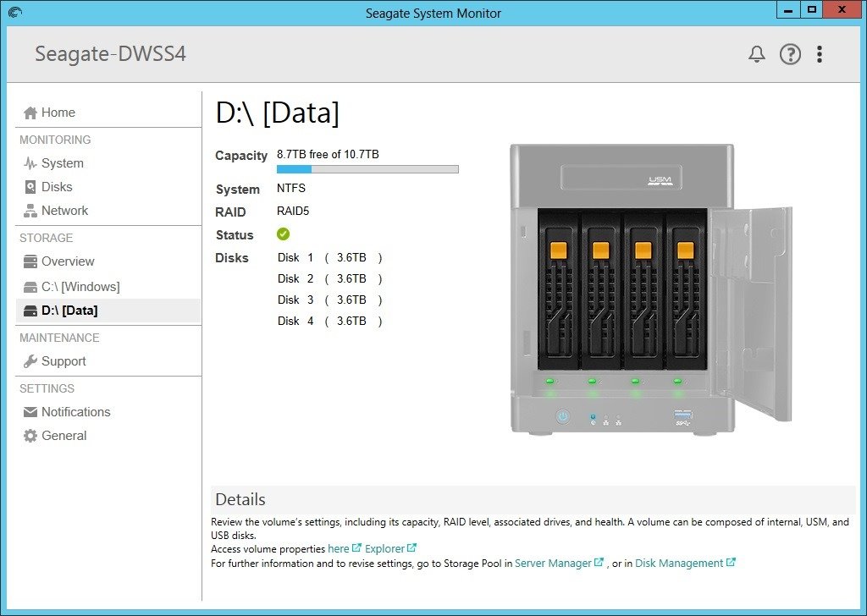The image size is (867, 616).
Task: Open the Explorer link
Action: (385, 548)
